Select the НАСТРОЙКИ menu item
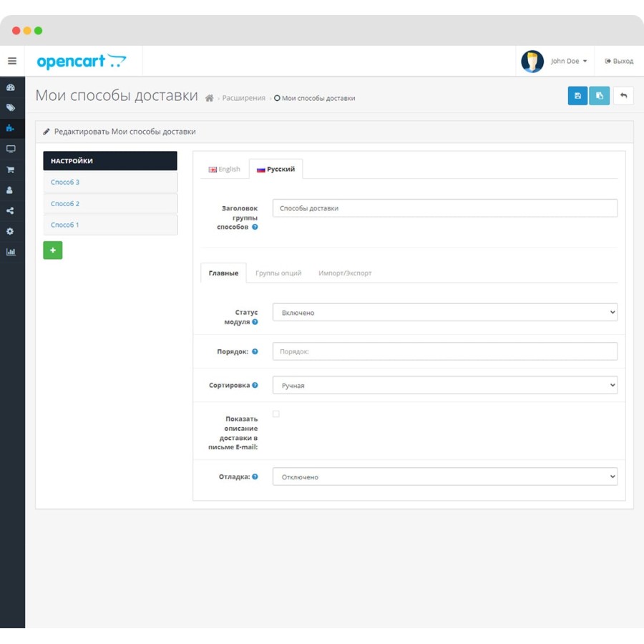The height and width of the screenshot is (644, 644). [110, 161]
